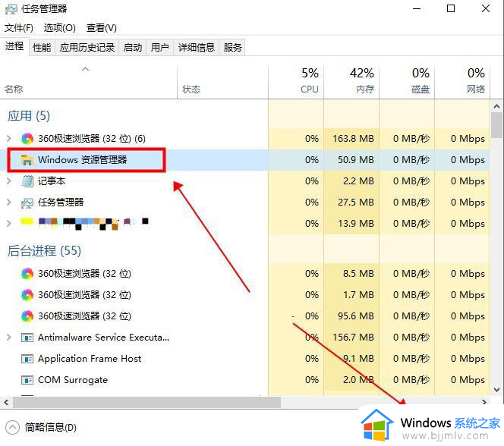
Task: Expand the 360极速浏览器 (32 位) (6) group
Action: 9,139
